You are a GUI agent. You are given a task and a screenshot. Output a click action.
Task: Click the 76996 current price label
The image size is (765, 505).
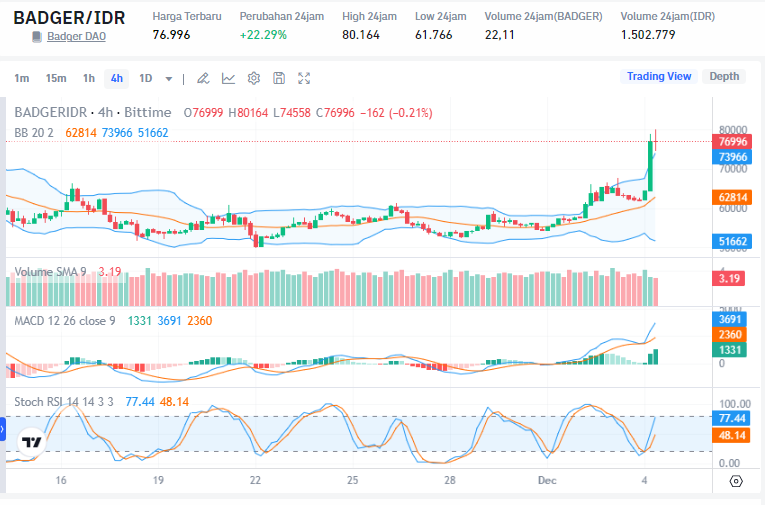click(732, 141)
